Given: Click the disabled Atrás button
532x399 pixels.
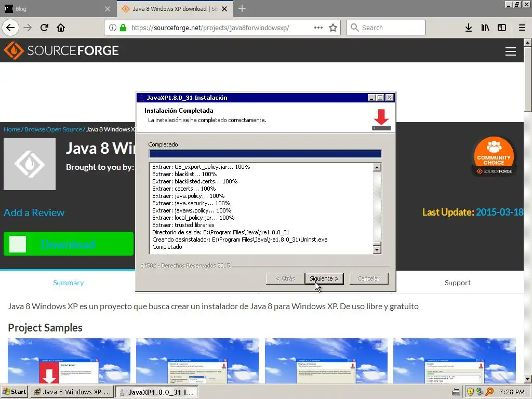Looking at the screenshot, I should tap(285, 278).
